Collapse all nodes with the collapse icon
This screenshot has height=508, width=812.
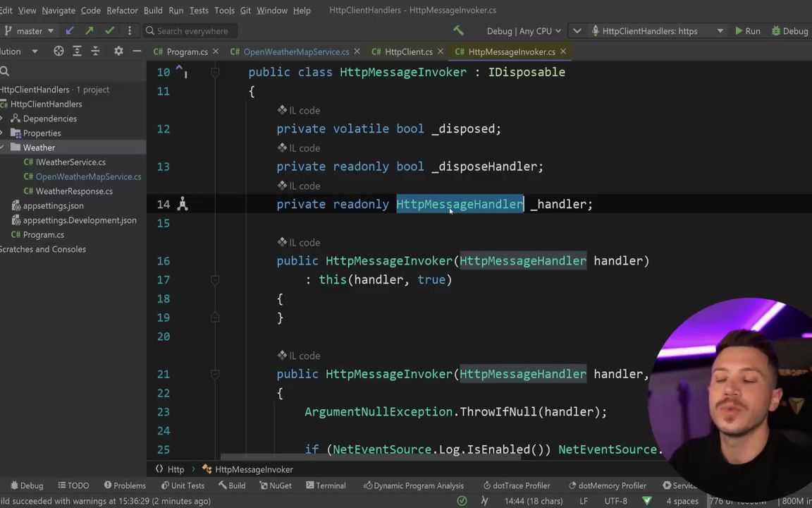point(95,52)
